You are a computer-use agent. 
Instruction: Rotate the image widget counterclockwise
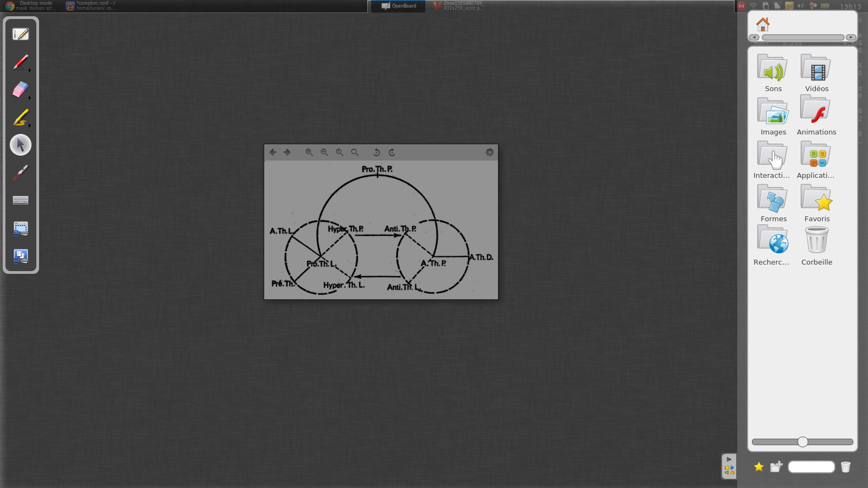[x=377, y=152]
